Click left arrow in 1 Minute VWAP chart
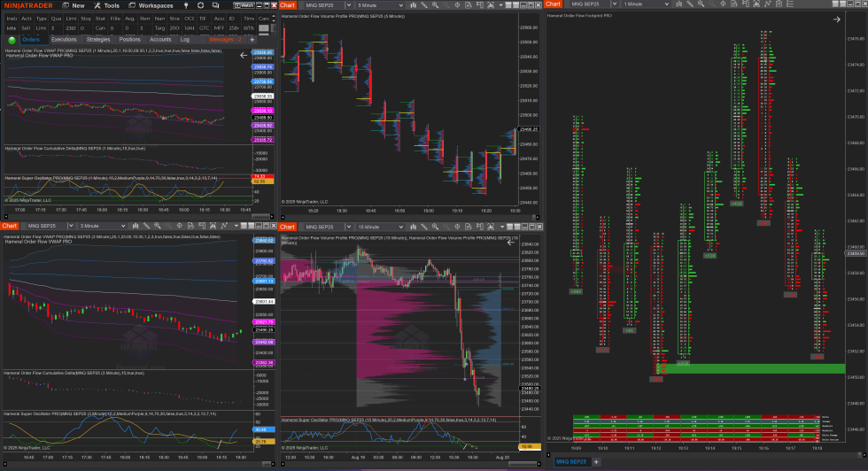Image resolution: width=868 pixels, height=471 pixels. click(244, 56)
